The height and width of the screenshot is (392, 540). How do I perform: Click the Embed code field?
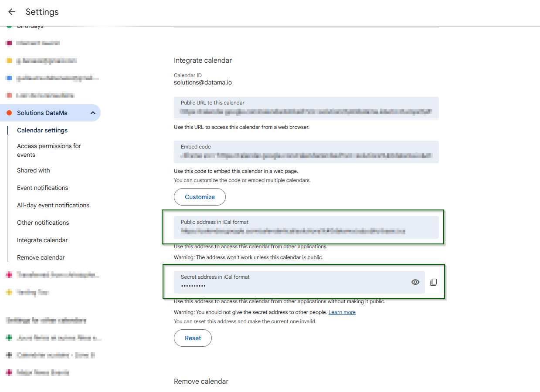coord(306,152)
